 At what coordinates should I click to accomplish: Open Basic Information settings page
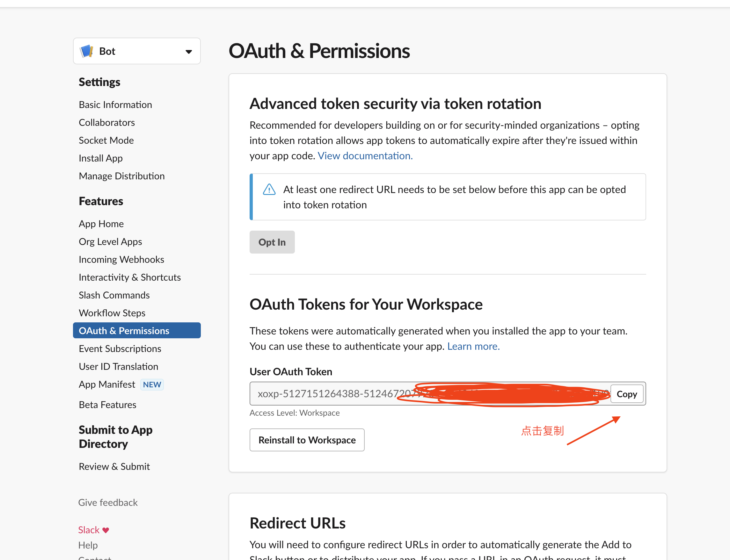[115, 105]
